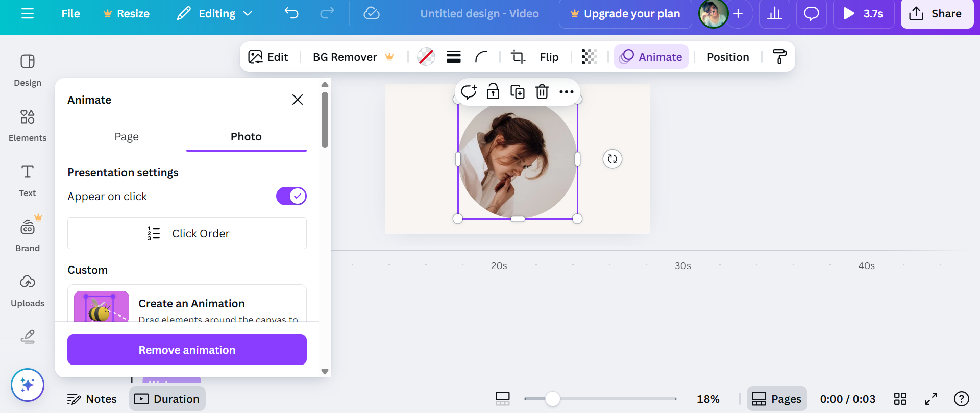
Task: Open the grid view icon
Action: pos(900,399)
